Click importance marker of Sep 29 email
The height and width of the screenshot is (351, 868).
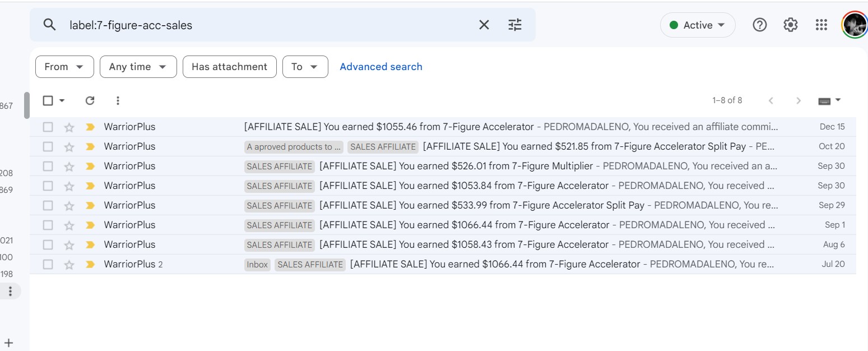coord(90,205)
